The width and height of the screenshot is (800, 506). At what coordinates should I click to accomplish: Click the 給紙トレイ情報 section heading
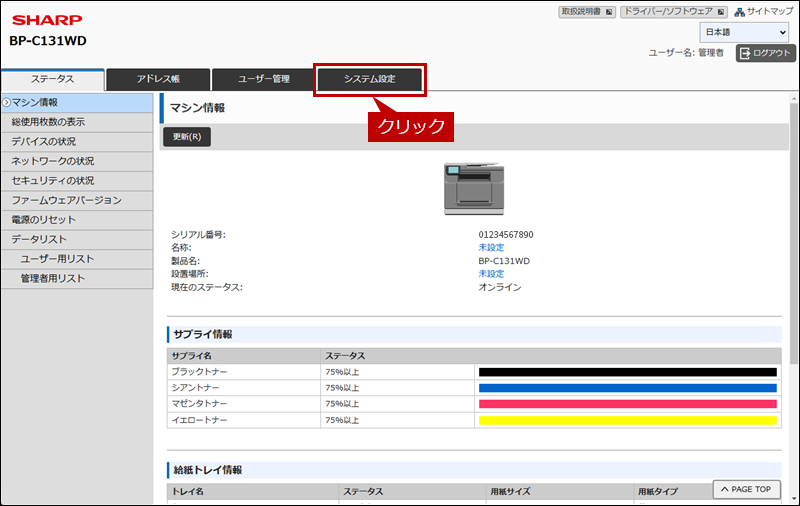(208, 470)
